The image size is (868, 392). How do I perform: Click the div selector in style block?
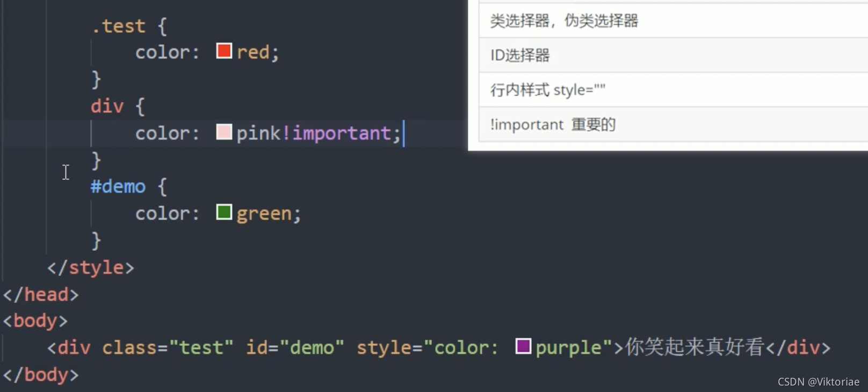click(107, 106)
